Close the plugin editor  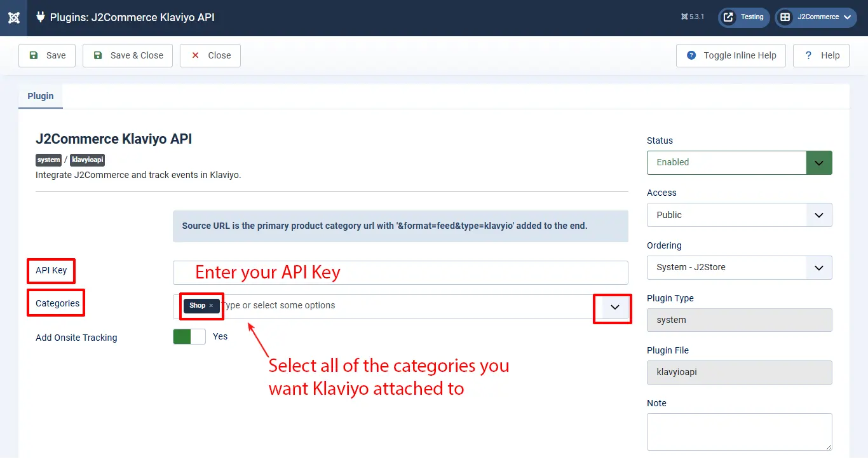click(210, 55)
